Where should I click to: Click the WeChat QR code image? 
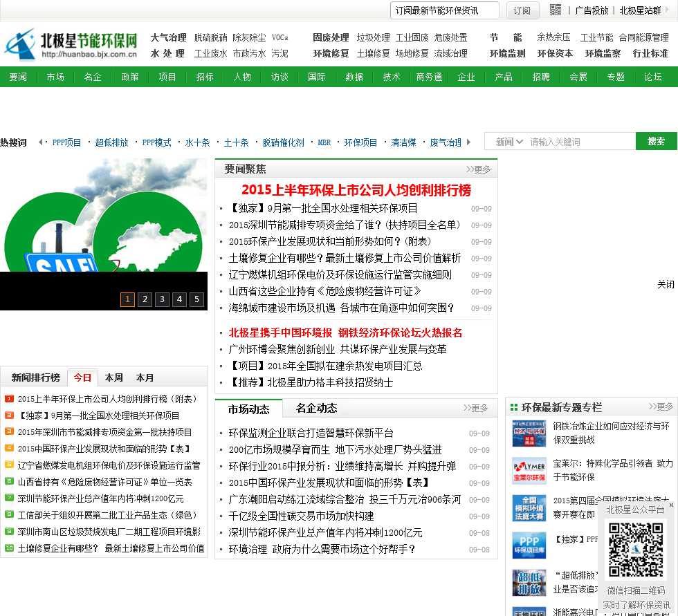tap(636, 550)
